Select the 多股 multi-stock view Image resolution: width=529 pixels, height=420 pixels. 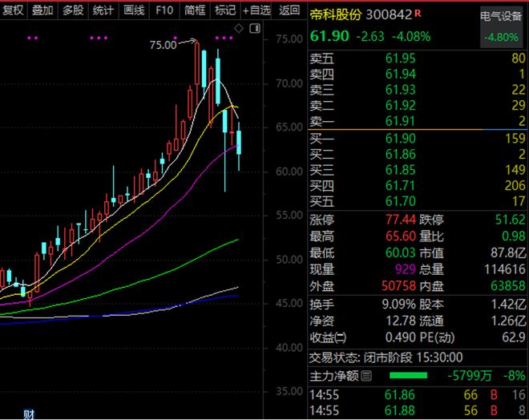click(73, 10)
